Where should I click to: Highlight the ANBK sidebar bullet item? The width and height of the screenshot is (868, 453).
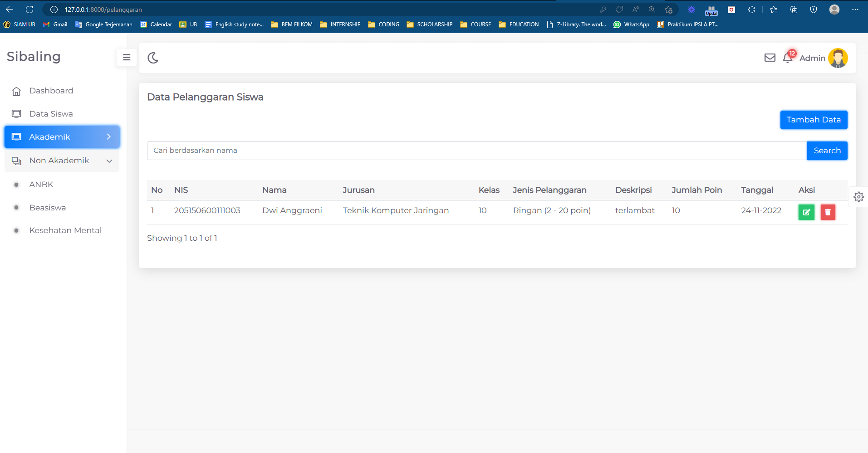(x=41, y=184)
